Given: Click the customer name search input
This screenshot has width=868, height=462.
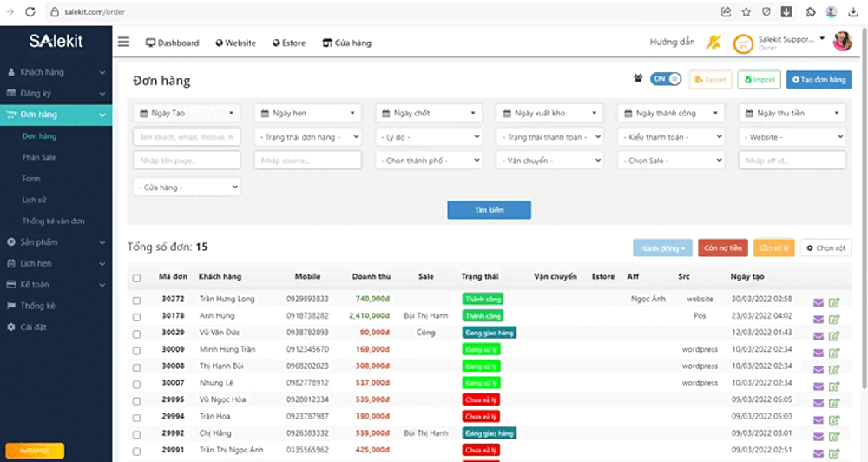Looking at the screenshot, I should (187, 137).
